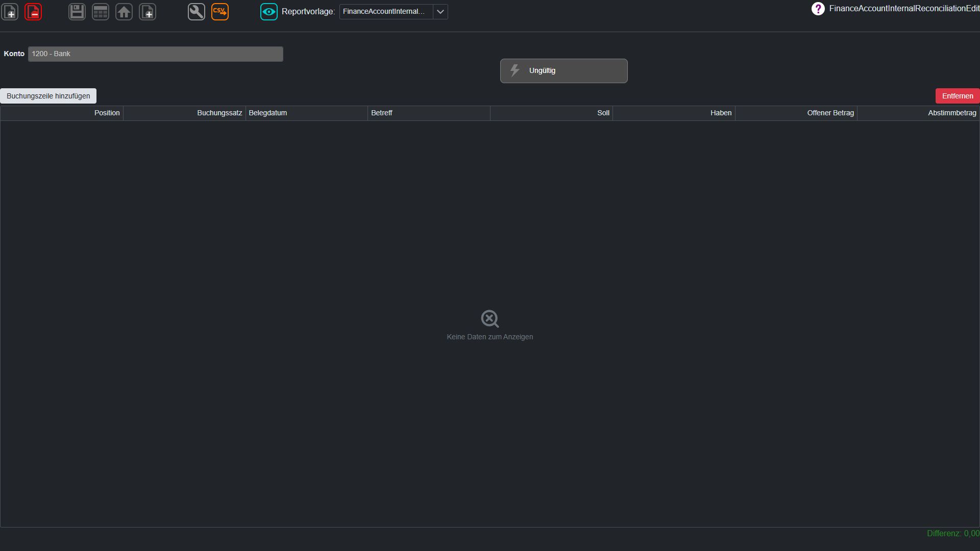Sort by the Abstimmbetrag column header
This screenshot has width=980, height=551.
tap(919, 113)
